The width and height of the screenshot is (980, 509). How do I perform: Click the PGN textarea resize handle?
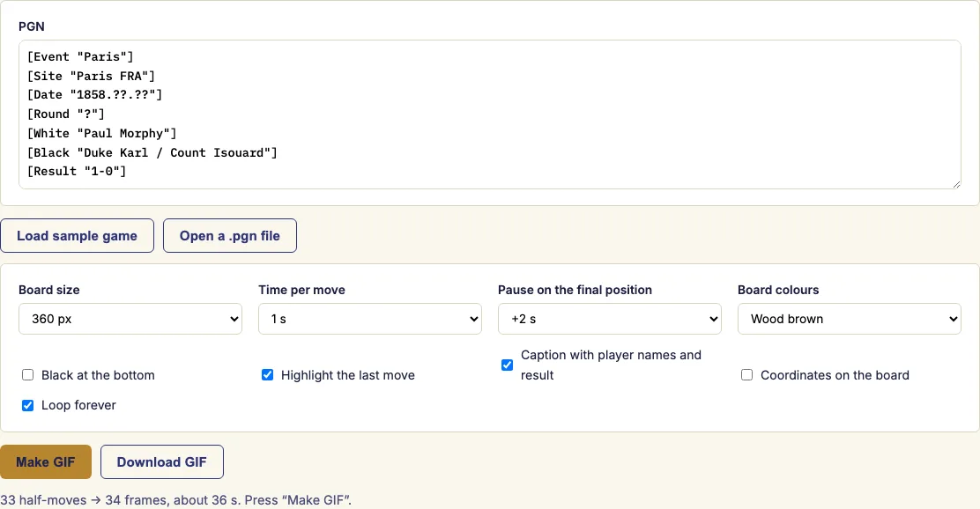pos(956,184)
